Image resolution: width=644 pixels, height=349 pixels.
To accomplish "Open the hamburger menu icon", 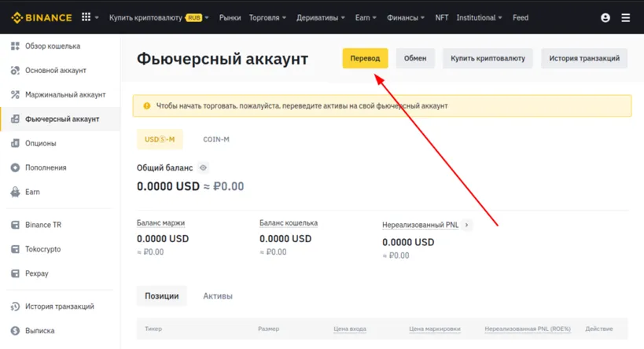I will coord(626,17).
